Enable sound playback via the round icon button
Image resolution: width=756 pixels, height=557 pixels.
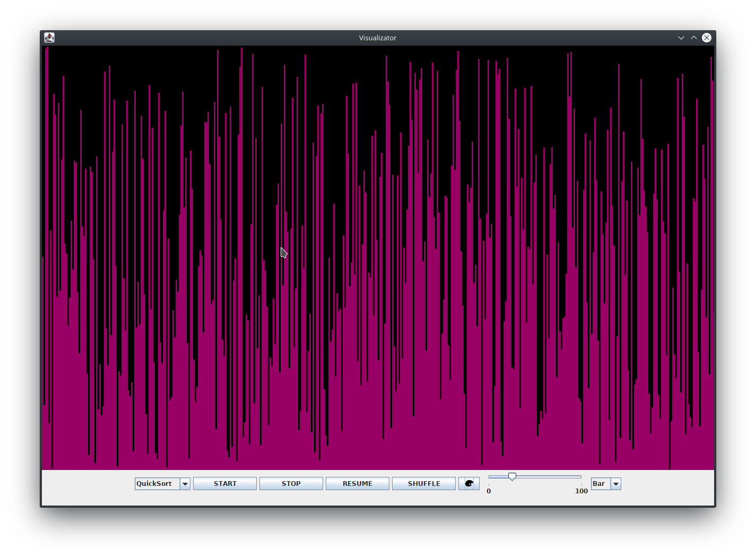point(468,483)
